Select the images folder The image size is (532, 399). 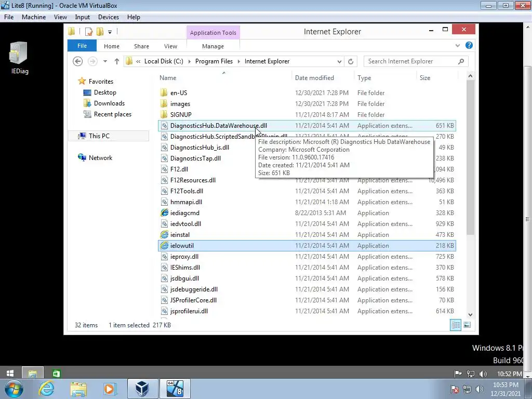click(x=307, y=104)
